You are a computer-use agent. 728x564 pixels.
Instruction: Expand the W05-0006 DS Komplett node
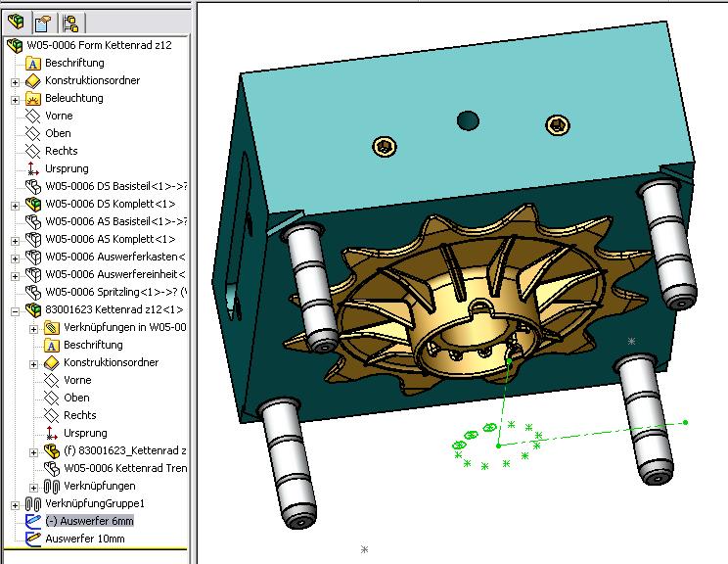point(15,206)
